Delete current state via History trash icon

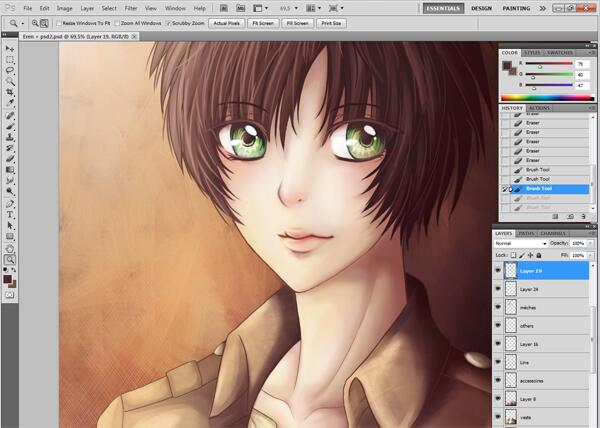[x=583, y=217]
